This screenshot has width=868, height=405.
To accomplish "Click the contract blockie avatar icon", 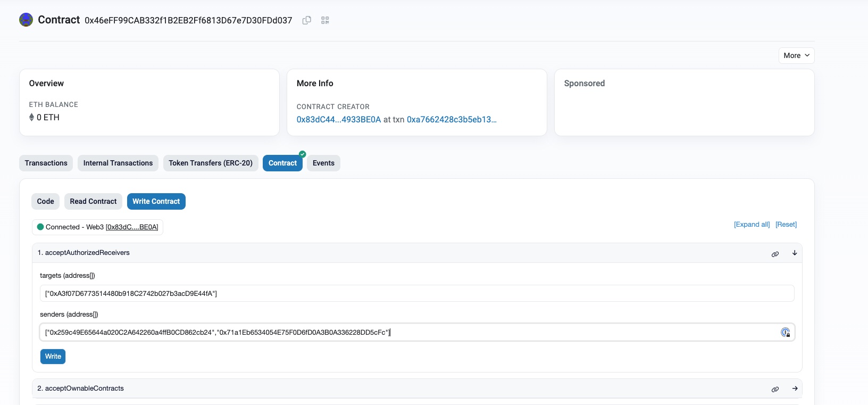I will click(26, 20).
